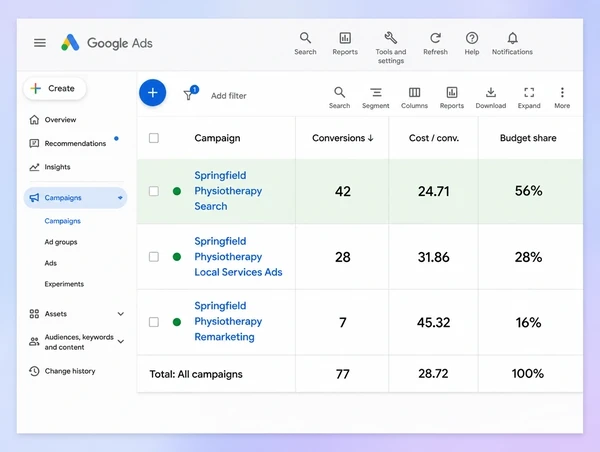Click the 28 conversions cell
600x452 pixels.
(x=342, y=257)
